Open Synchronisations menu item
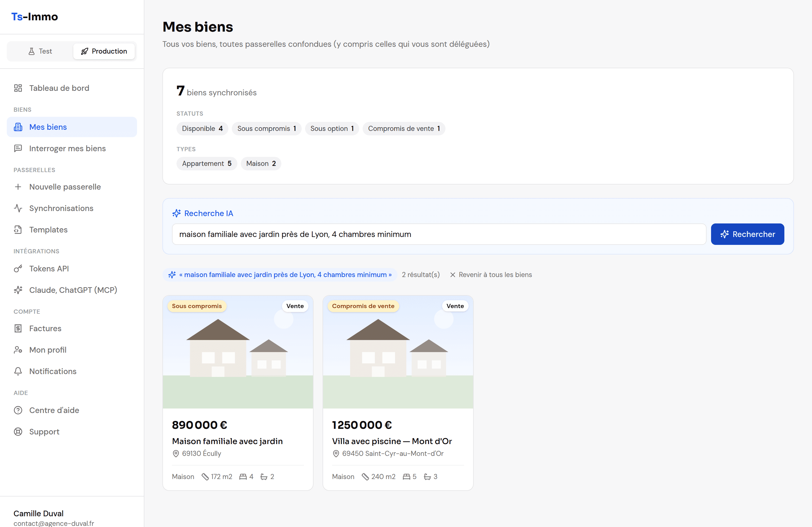The width and height of the screenshot is (812, 527). [x=72, y=208]
